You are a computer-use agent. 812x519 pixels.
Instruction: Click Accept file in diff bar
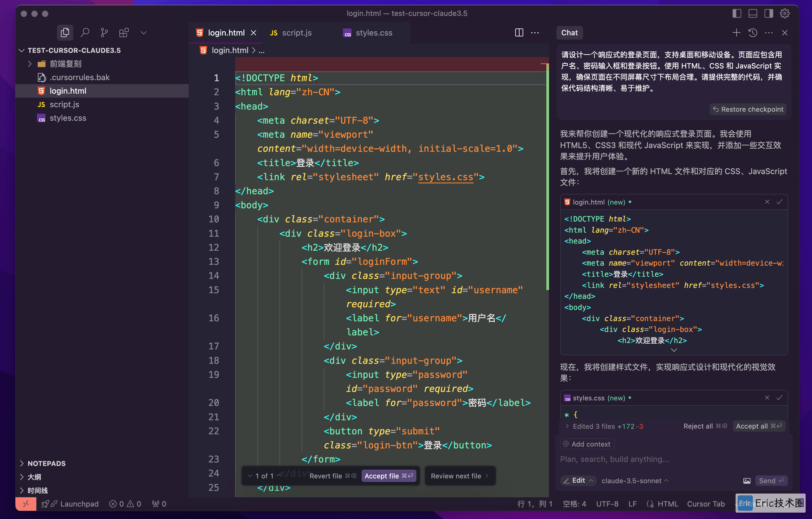point(388,475)
